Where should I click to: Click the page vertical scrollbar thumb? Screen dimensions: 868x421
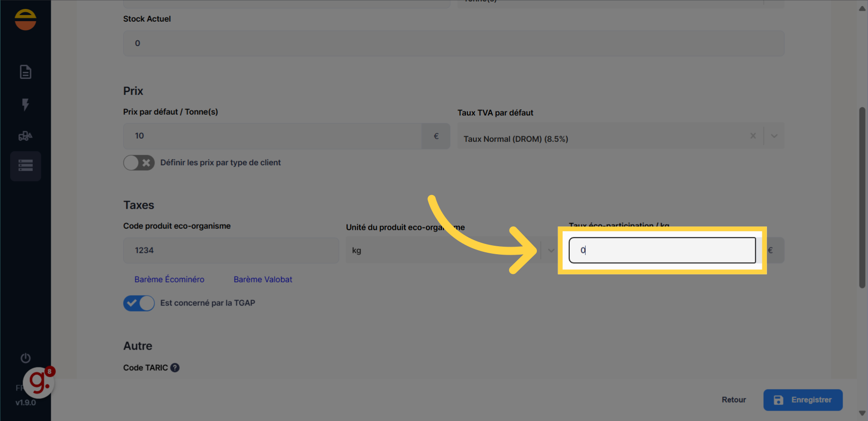pyautogui.click(x=862, y=197)
